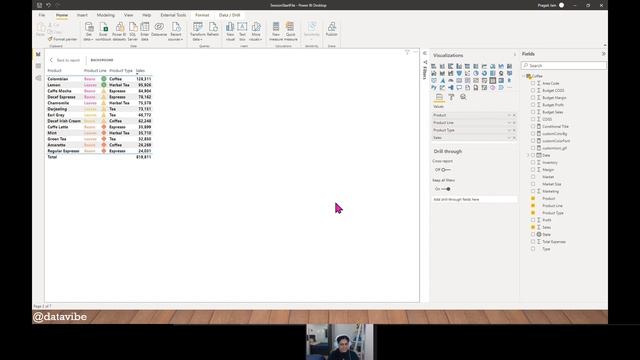Insert a New visual from the ribbon
The height and width of the screenshot is (360, 640).
point(230,31)
